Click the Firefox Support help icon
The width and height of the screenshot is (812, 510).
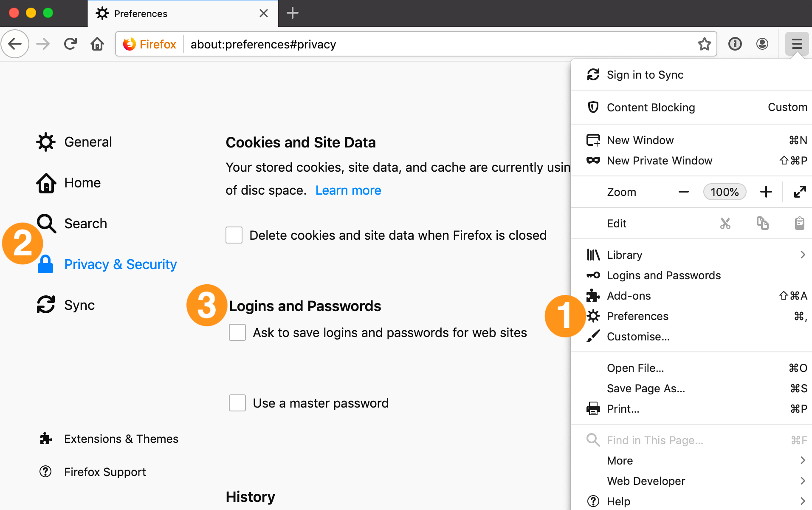click(x=45, y=471)
